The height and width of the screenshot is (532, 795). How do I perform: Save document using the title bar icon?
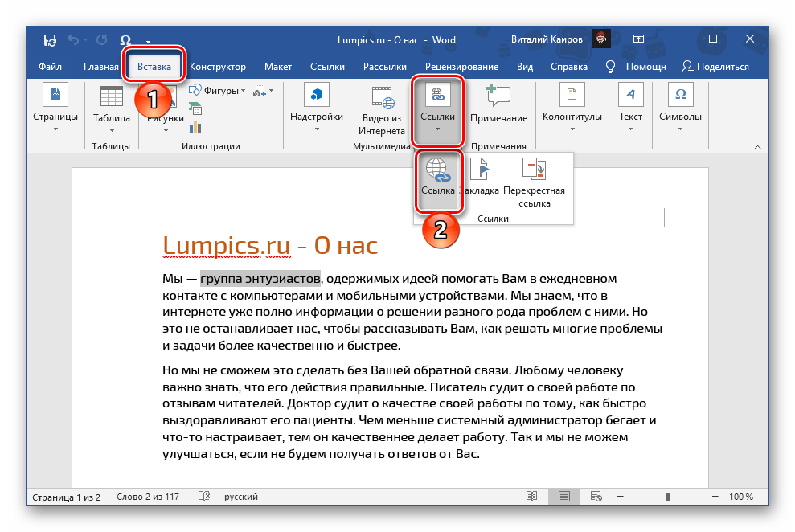[x=50, y=39]
